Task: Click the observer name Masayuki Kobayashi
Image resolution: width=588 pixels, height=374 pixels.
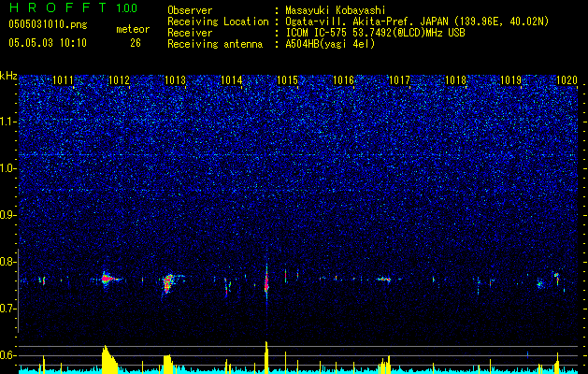Action: pos(336,10)
